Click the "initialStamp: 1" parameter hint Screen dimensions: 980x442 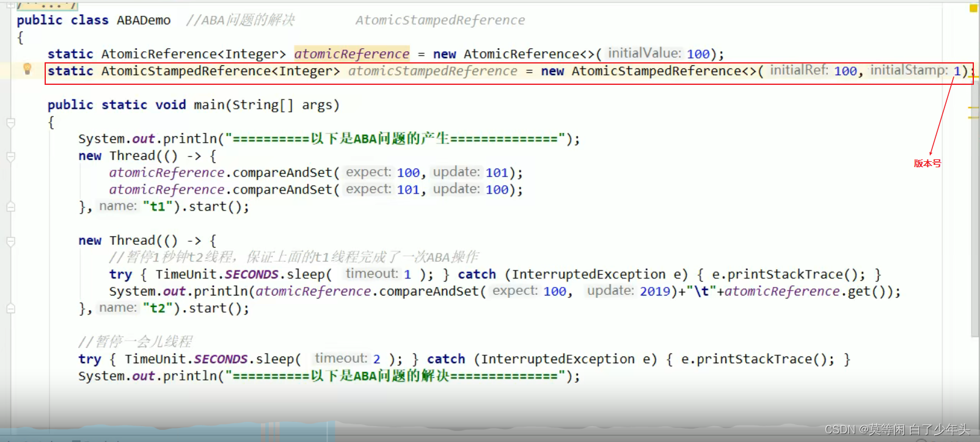[x=915, y=71]
